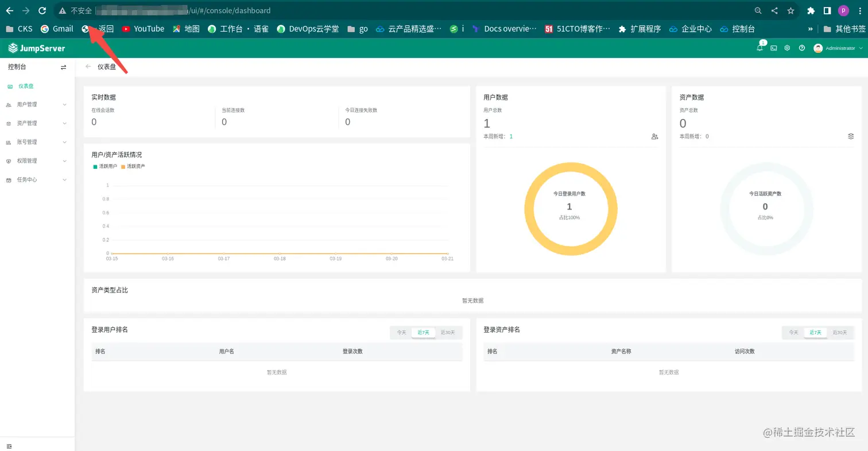Click the Administrator avatar picture
The width and height of the screenshot is (868, 451).
click(x=818, y=48)
